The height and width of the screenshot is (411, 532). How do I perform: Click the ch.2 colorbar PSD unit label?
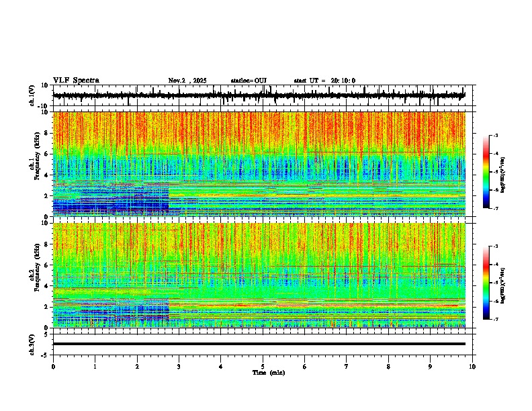pyautogui.click(x=503, y=286)
